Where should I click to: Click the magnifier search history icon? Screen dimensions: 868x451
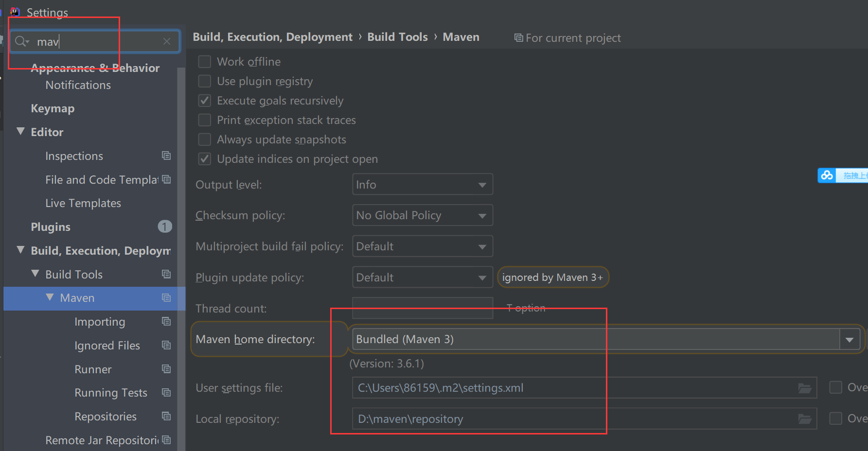[x=21, y=41]
